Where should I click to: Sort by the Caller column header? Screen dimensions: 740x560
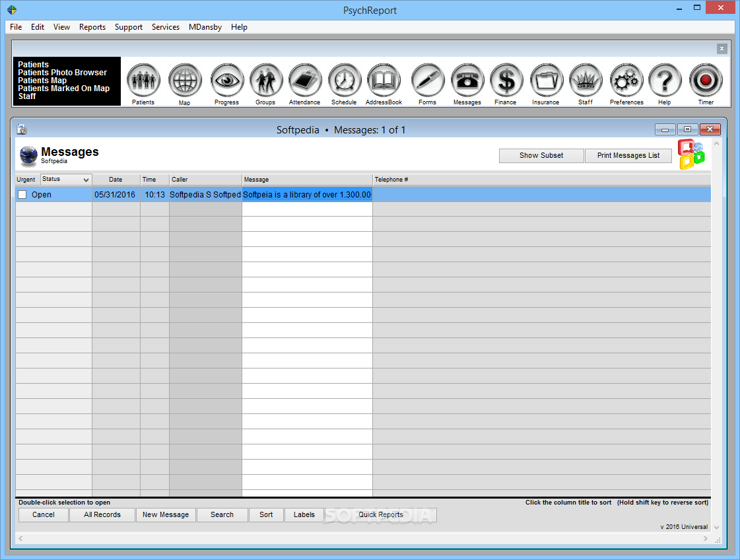click(x=205, y=180)
